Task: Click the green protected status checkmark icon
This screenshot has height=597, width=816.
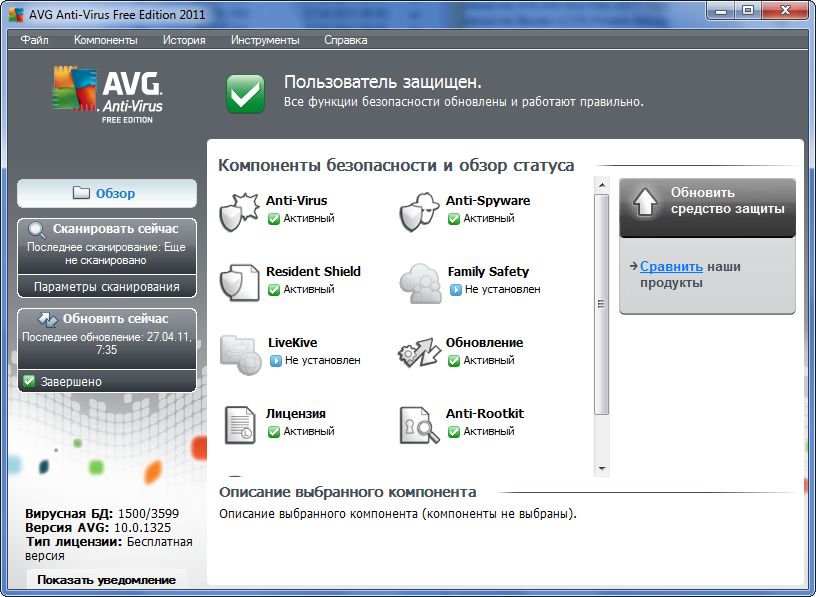Action: click(245, 94)
